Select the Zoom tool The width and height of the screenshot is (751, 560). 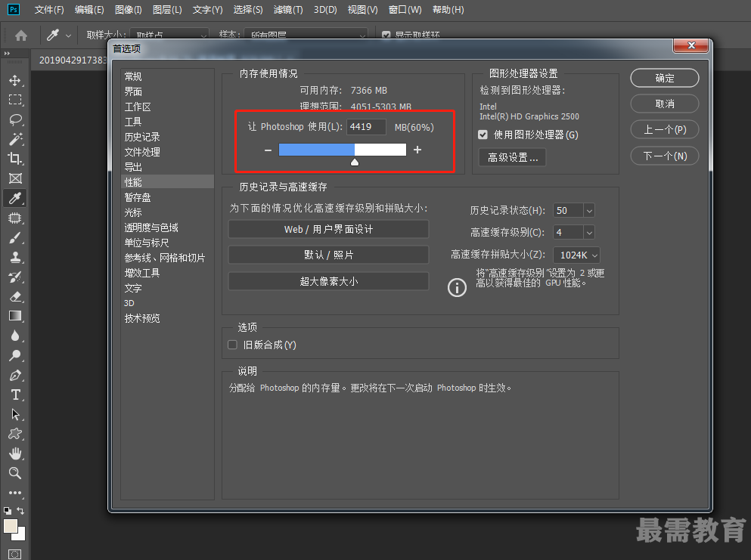coord(15,473)
